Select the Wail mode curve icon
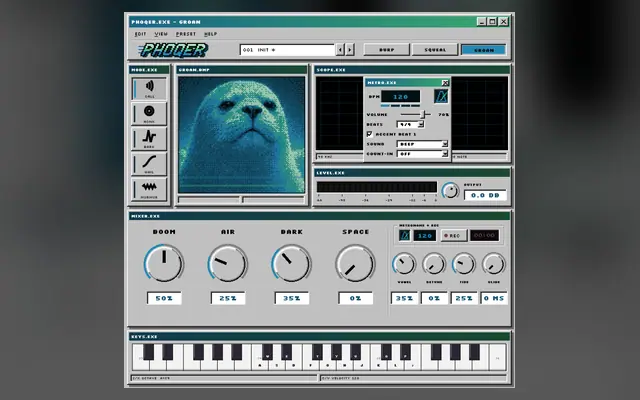Viewport: 640px width, 400px height. click(x=149, y=163)
